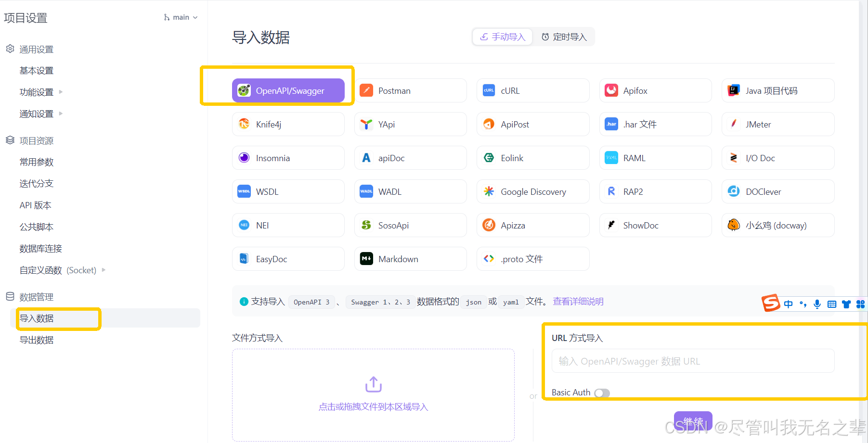Expand the 功能设置 submenu
This screenshot has width=868, height=443.
[61, 92]
